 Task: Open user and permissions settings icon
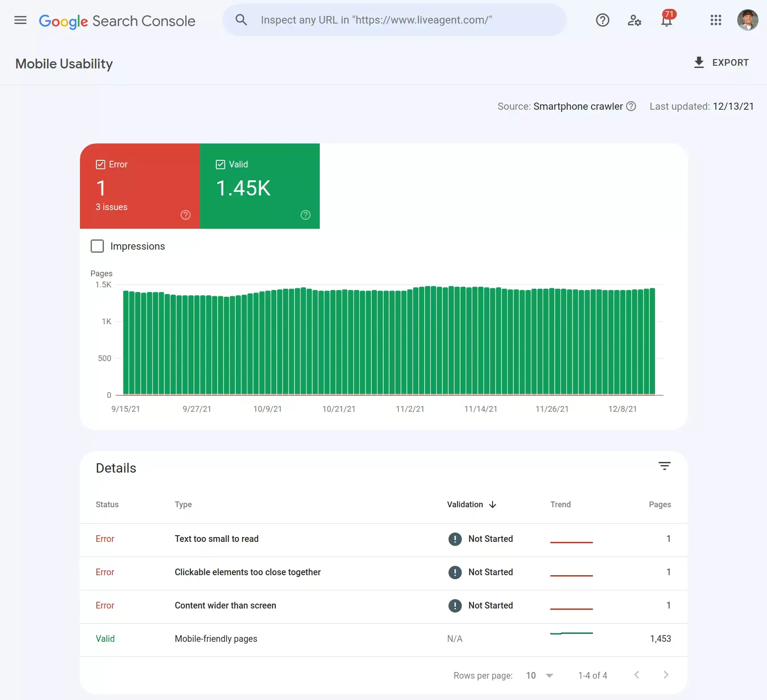(x=634, y=20)
